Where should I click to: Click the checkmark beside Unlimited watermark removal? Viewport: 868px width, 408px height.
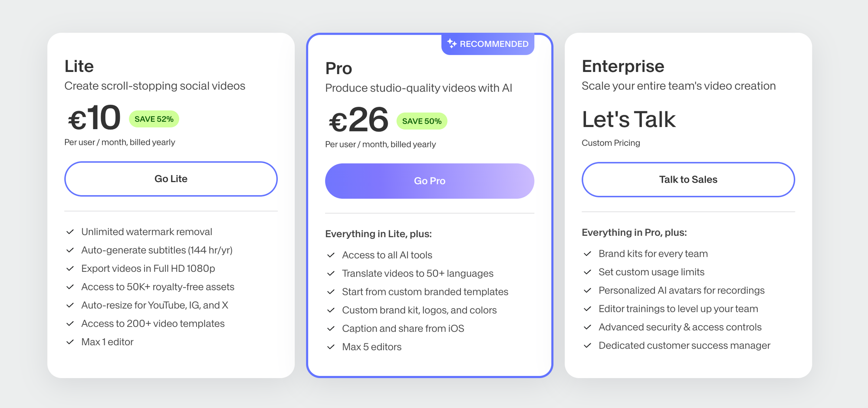tap(70, 232)
